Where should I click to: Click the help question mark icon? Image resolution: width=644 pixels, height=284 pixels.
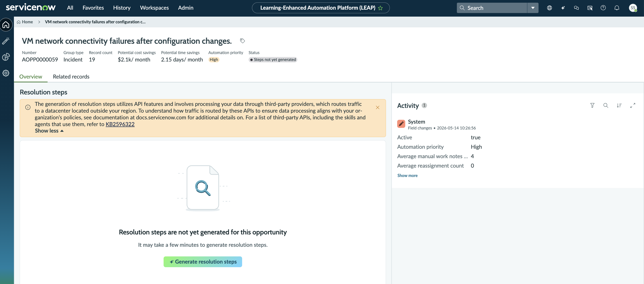[603, 8]
